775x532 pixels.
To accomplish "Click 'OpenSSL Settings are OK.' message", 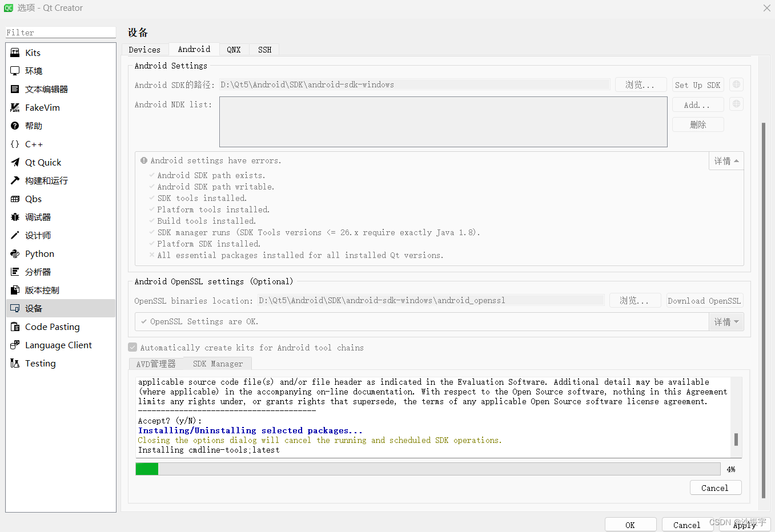I will pos(204,321).
